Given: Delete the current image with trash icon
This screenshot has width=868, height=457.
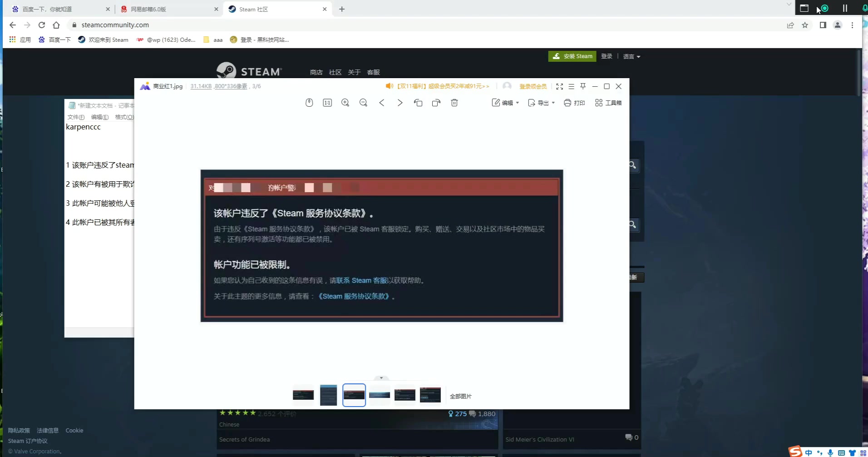Looking at the screenshot, I should [x=454, y=103].
